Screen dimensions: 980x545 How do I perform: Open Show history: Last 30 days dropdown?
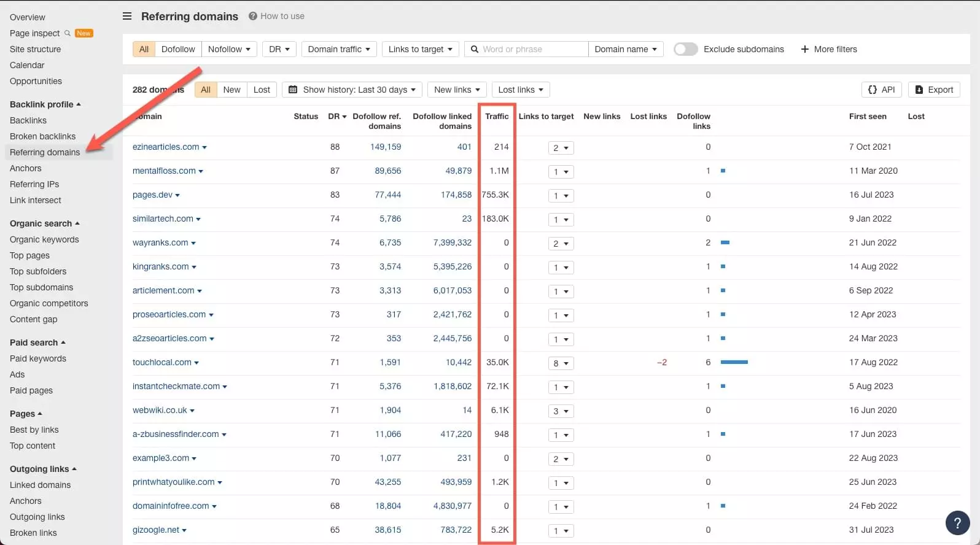(x=352, y=90)
